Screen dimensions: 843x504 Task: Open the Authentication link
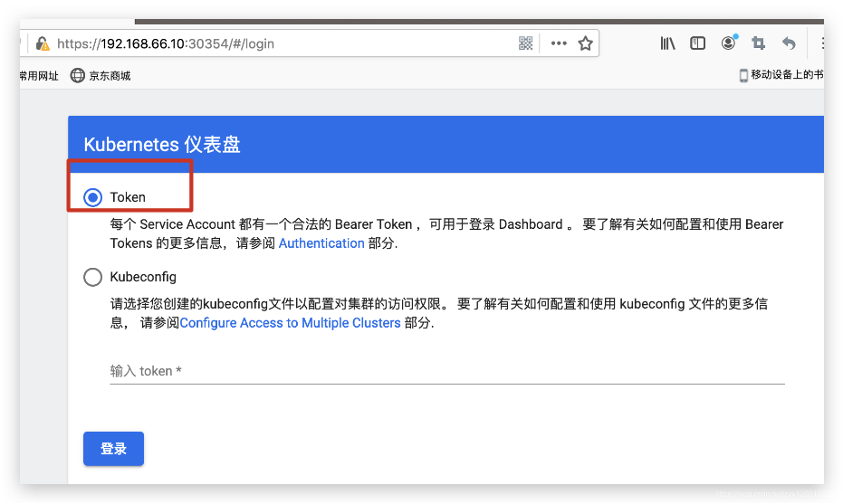[321, 243]
